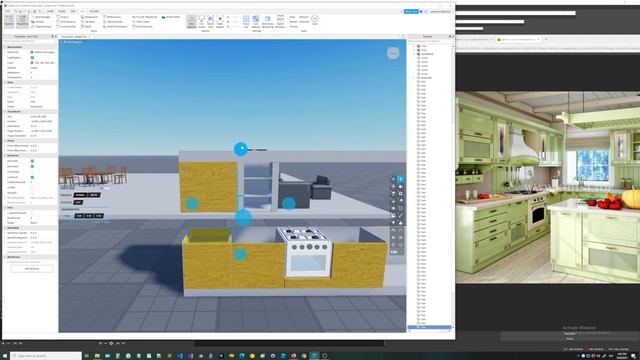Open the Call Stack window
The width and height of the screenshot is (640, 360).
pyautogui.click(x=88, y=22)
